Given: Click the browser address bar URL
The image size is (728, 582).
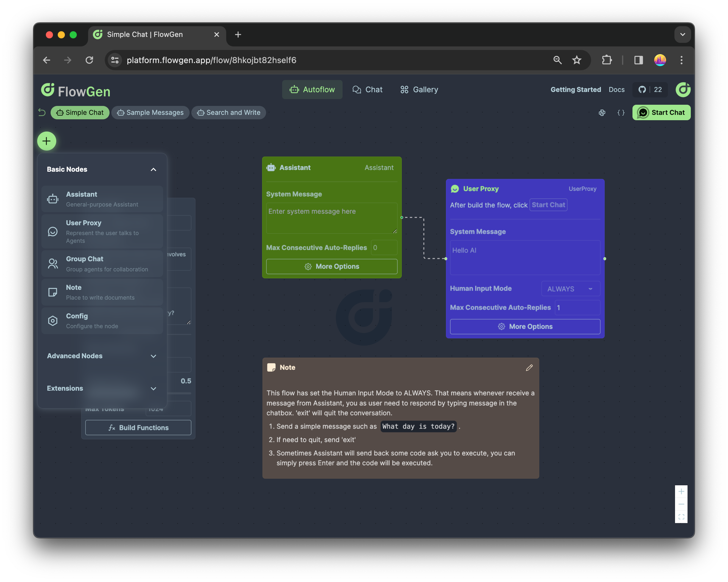Looking at the screenshot, I should point(211,60).
